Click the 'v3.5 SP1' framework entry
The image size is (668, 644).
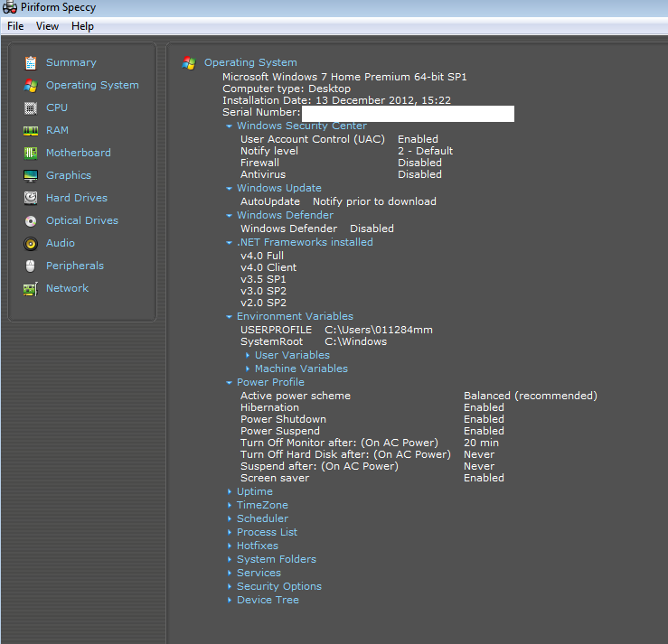coord(263,279)
